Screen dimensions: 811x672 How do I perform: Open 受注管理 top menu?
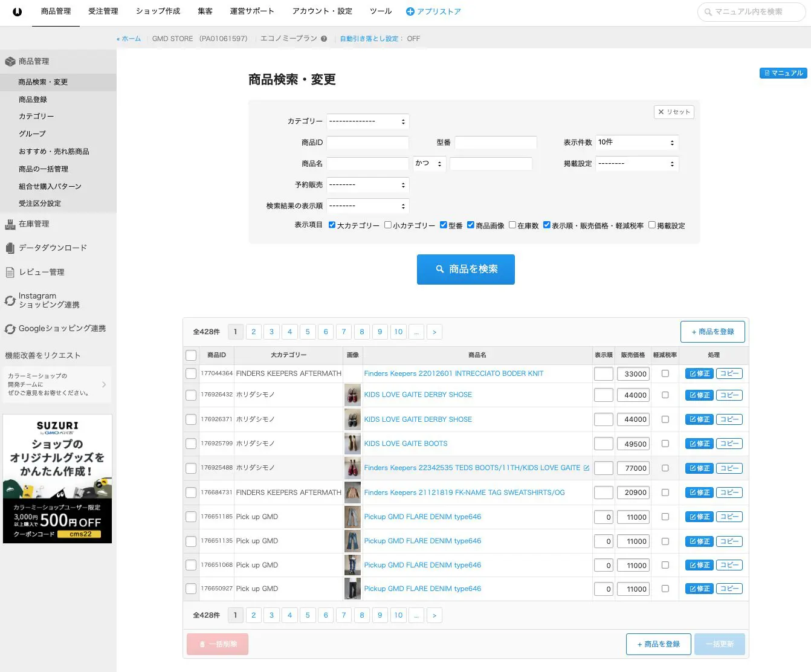pyautogui.click(x=103, y=11)
